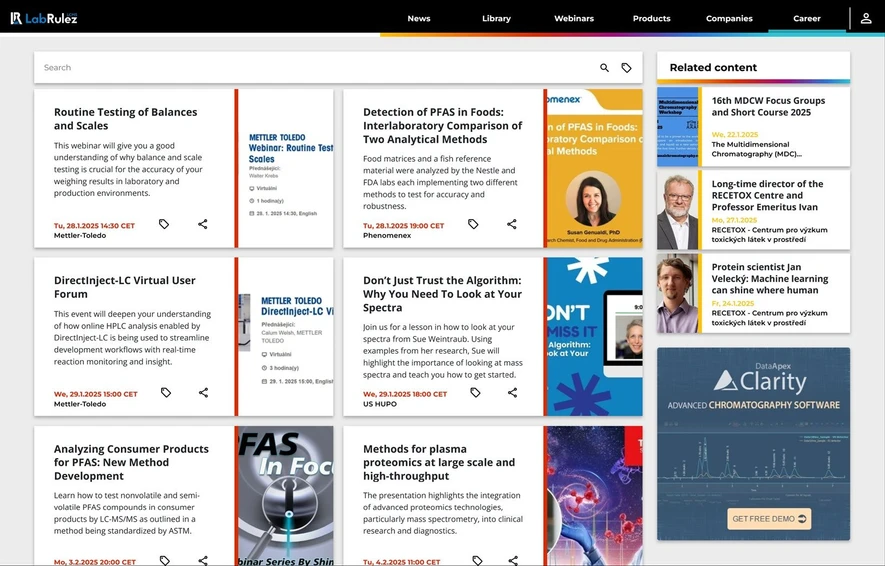The width and height of the screenshot is (885, 566).
Task: Open the user account icon
Action: coord(866,18)
